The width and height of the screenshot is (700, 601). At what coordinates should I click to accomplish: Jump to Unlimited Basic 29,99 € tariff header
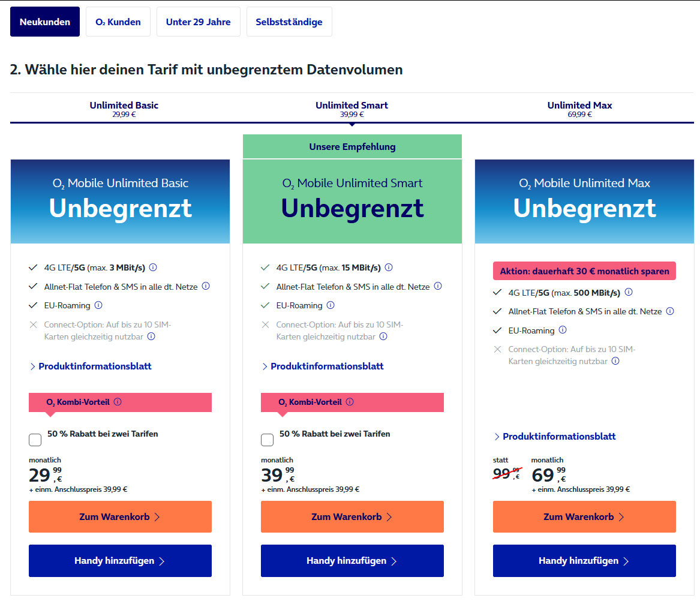point(124,109)
